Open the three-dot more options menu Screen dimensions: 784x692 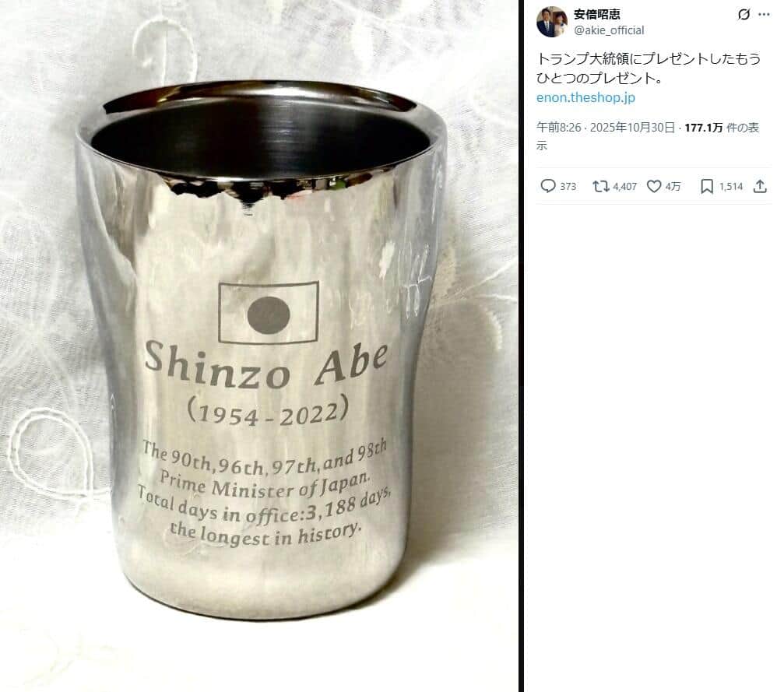[764, 15]
